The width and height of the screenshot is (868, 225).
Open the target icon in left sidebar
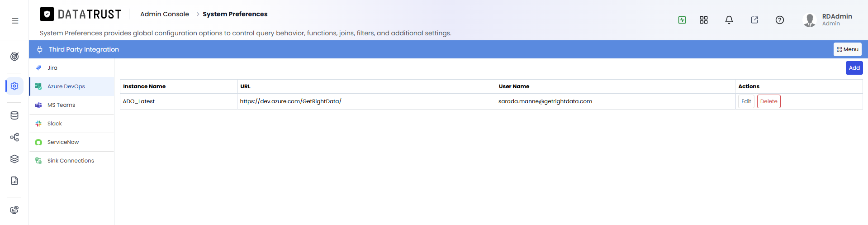pos(14,57)
